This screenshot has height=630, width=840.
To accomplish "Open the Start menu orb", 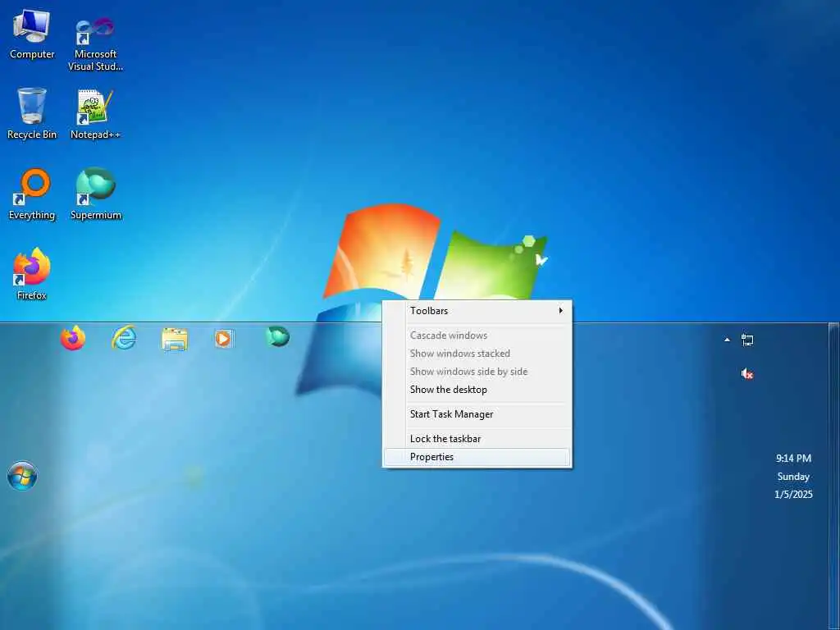I will pos(22,476).
